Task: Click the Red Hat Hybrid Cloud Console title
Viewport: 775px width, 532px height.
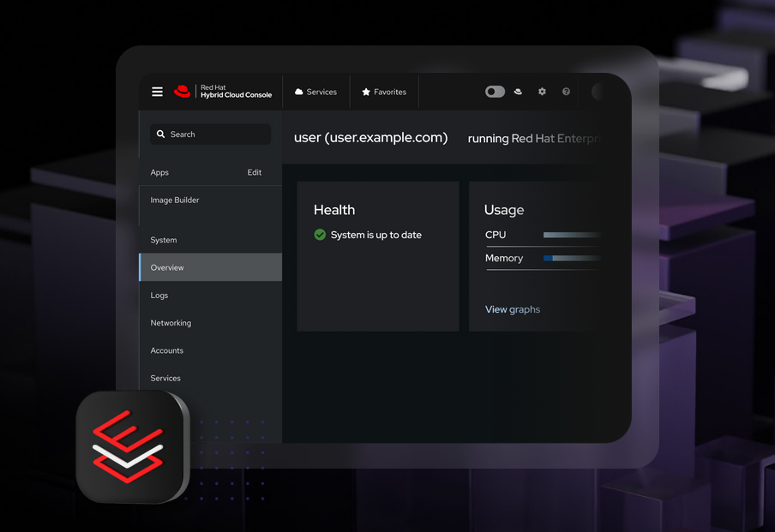Action: (236, 92)
